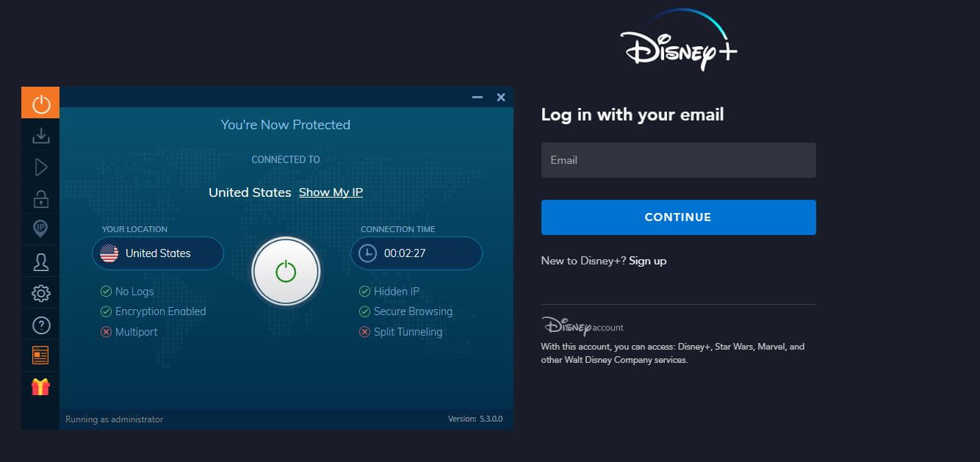Click the United States flag icon
The height and width of the screenshot is (462, 980).
109,253
